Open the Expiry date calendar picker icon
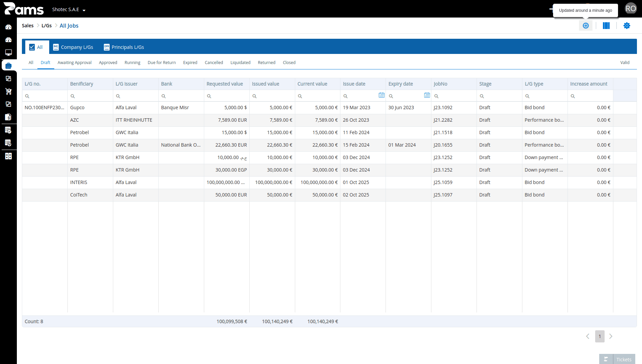Image resolution: width=642 pixels, height=364 pixels. (427, 95)
